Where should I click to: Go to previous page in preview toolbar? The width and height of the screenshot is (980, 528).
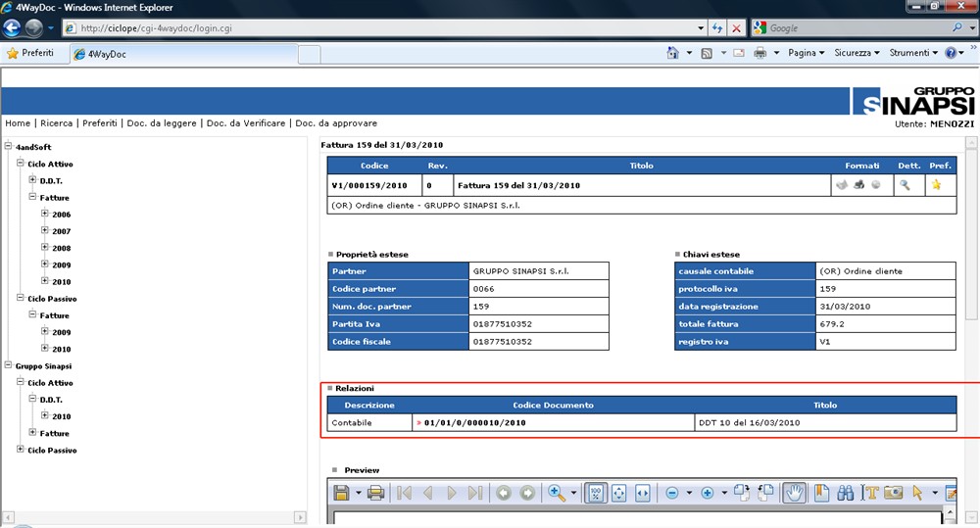[x=428, y=493]
